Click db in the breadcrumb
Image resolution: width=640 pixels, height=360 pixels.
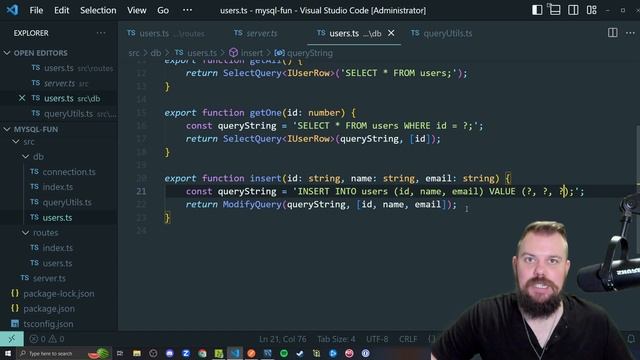point(156,53)
